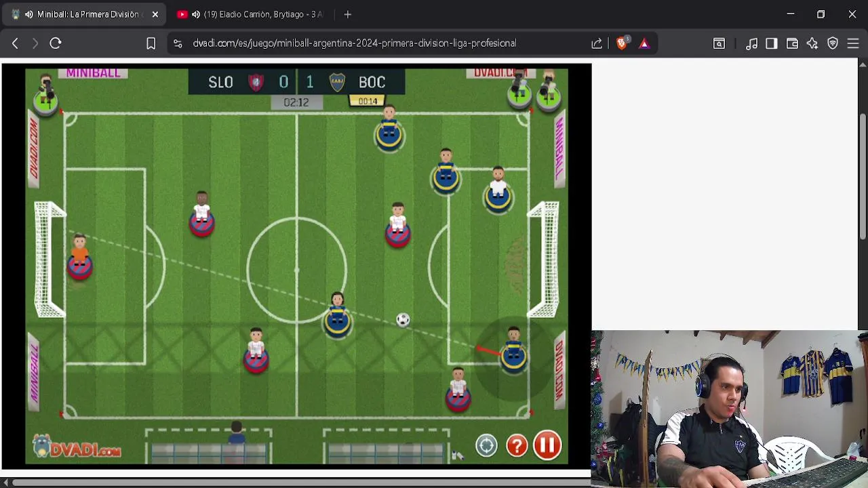Click the yellow 00:14 turn timer

click(x=368, y=101)
